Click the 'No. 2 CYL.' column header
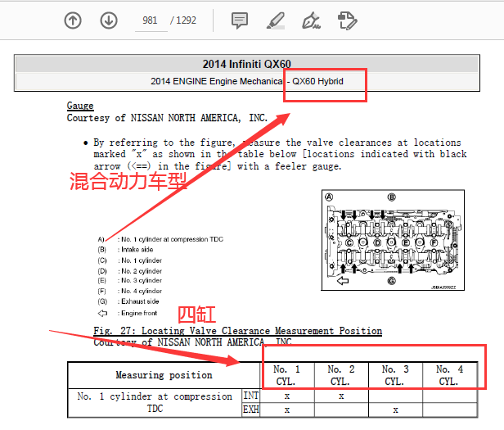Image resolution: width=504 pixels, height=430 pixels. (x=341, y=375)
